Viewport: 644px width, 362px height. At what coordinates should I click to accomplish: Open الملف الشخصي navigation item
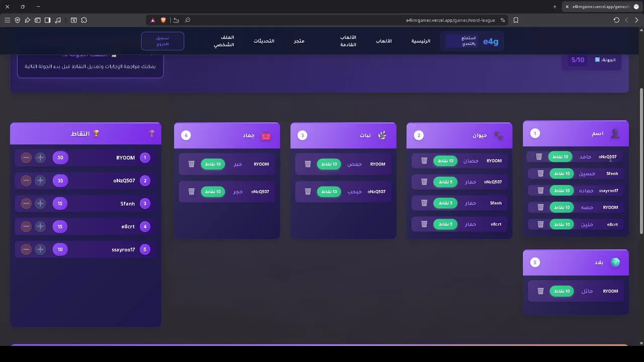(224, 41)
